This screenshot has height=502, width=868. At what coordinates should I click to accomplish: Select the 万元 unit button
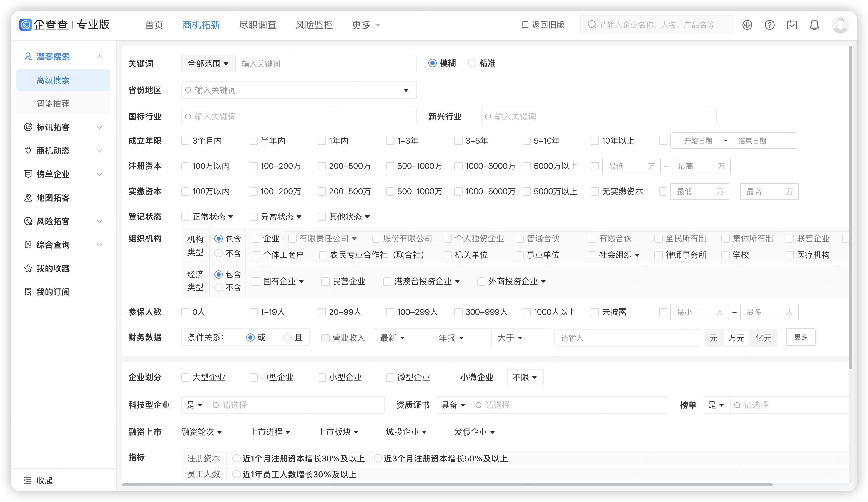point(737,338)
